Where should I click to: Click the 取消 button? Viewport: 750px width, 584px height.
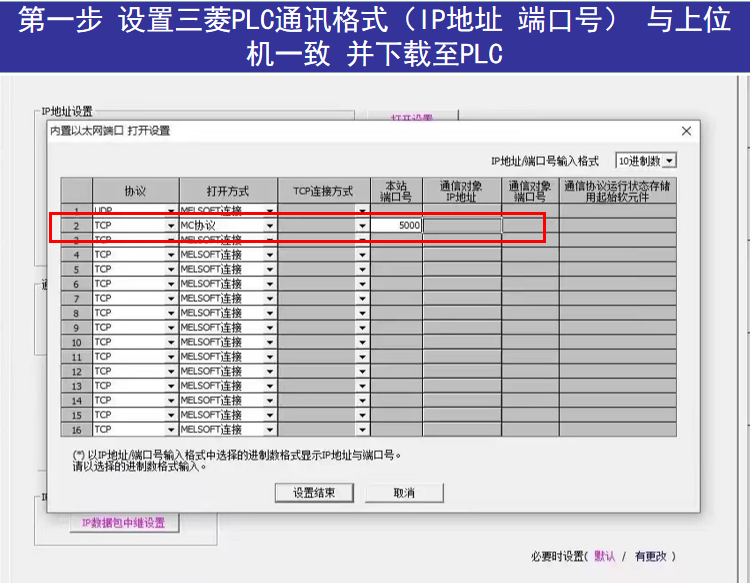pos(404,493)
